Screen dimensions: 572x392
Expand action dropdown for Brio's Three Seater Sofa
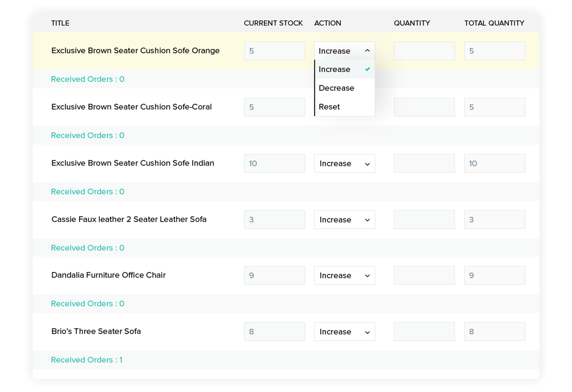point(344,332)
